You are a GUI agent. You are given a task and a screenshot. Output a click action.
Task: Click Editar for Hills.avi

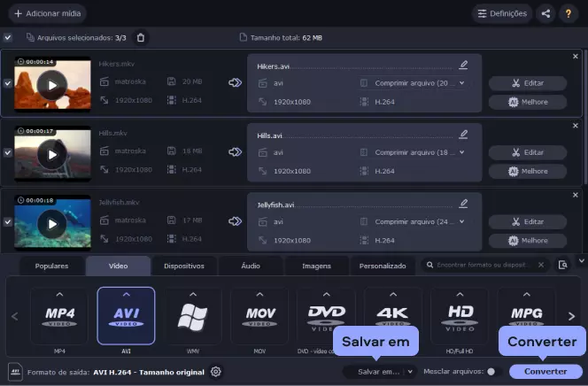click(x=528, y=152)
